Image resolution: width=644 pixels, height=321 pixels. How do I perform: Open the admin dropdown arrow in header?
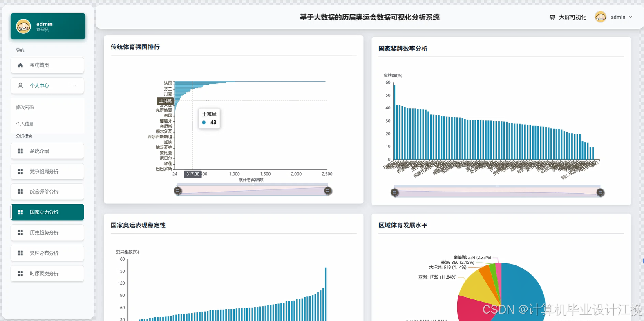point(631,17)
